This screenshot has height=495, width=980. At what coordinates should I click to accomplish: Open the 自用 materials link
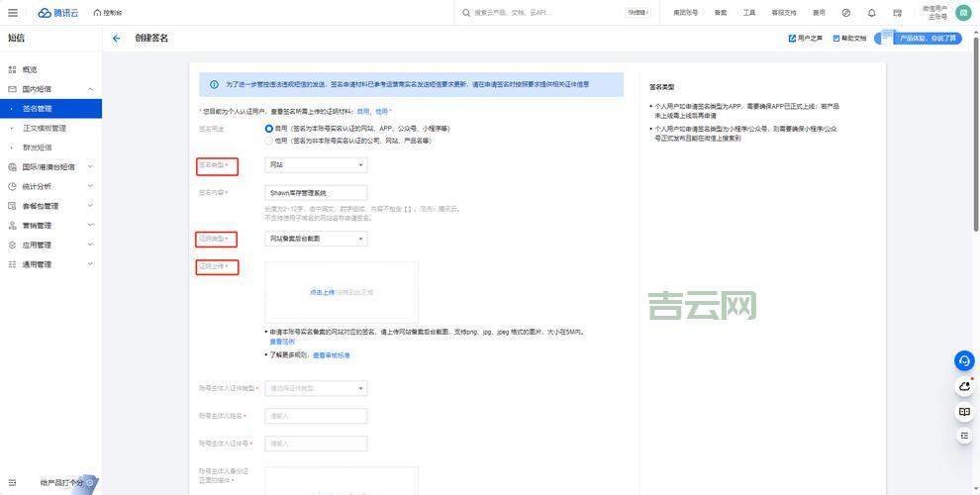(362, 111)
